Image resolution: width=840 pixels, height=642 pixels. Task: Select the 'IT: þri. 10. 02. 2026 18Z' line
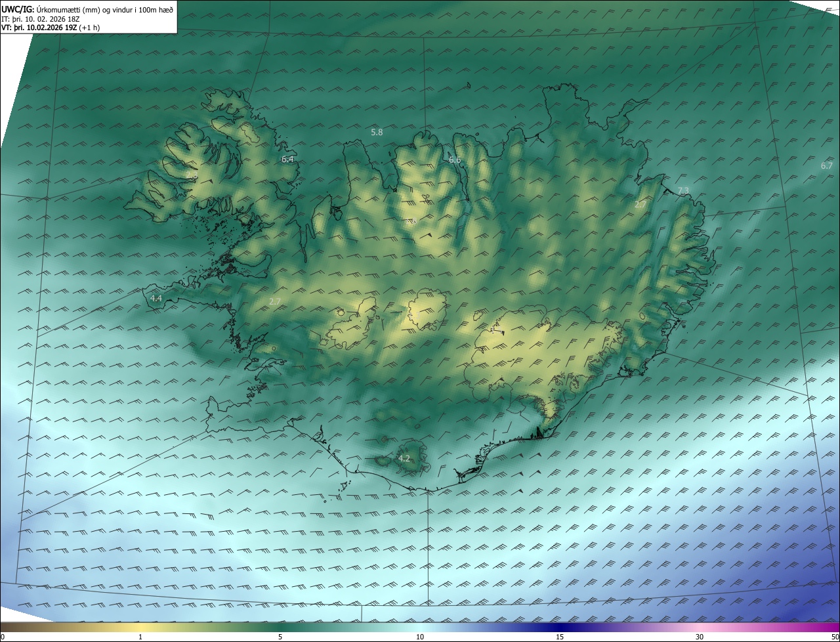[41, 19]
